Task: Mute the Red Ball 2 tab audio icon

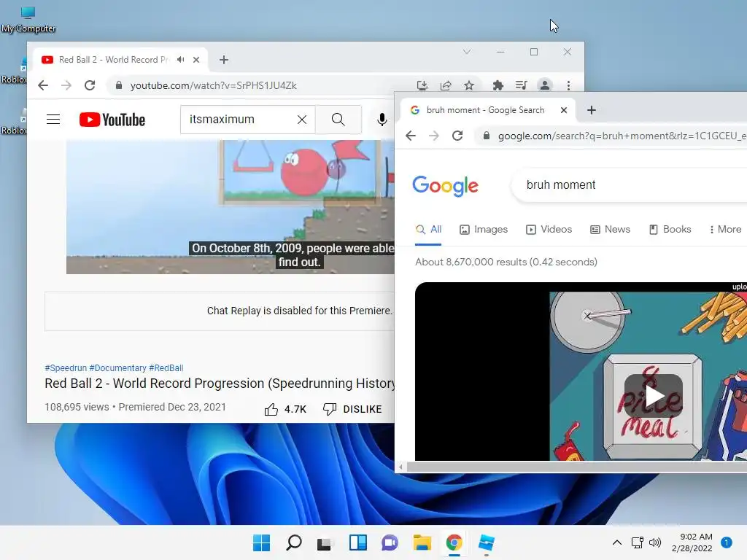Action: (181, 60)
